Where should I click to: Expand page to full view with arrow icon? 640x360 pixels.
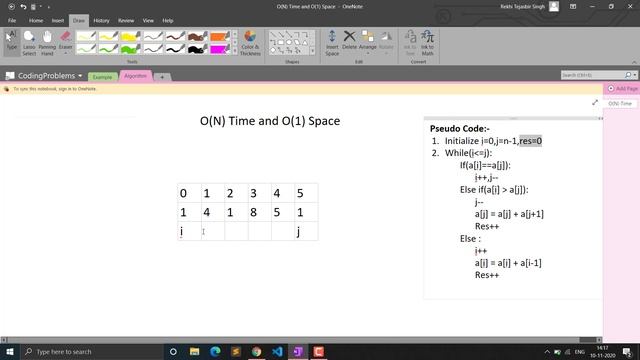pos(595,103)
